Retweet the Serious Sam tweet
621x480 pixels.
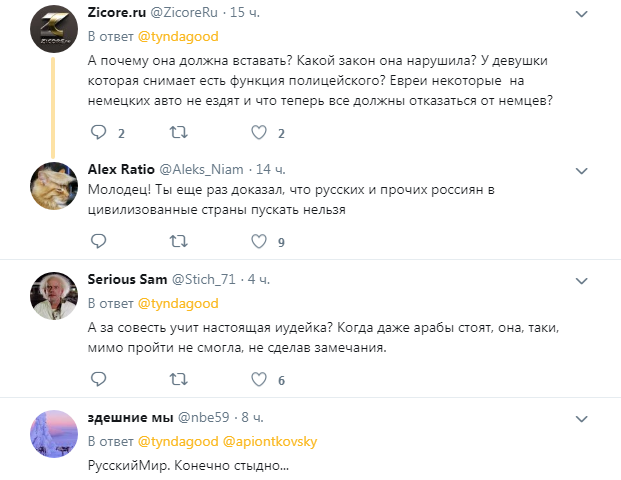click(179, 379)
